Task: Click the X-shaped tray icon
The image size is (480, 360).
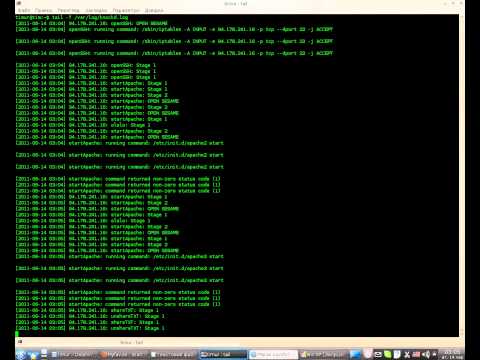Action: pyautogui.click(x=407, y=355)
